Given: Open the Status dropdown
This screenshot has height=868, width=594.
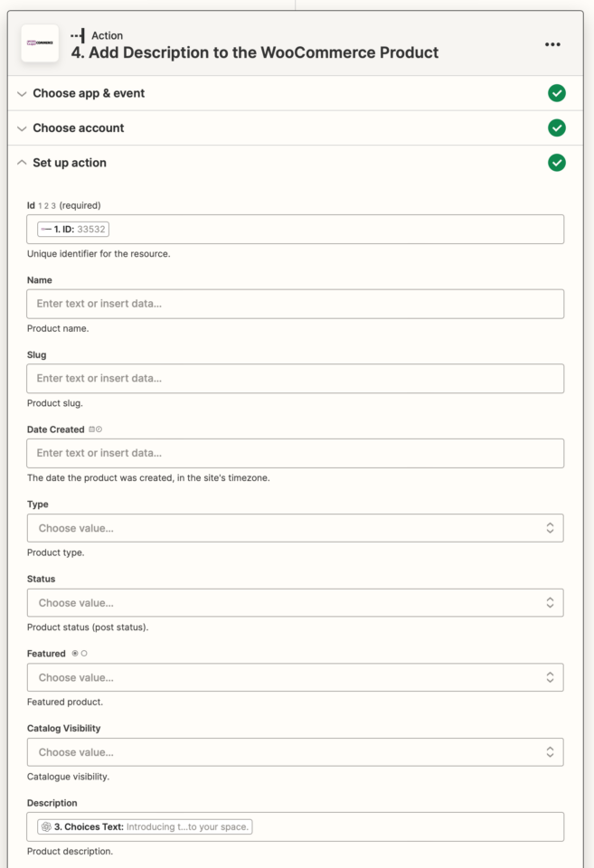Looking at the screenshot, I should tap(297, 602).
